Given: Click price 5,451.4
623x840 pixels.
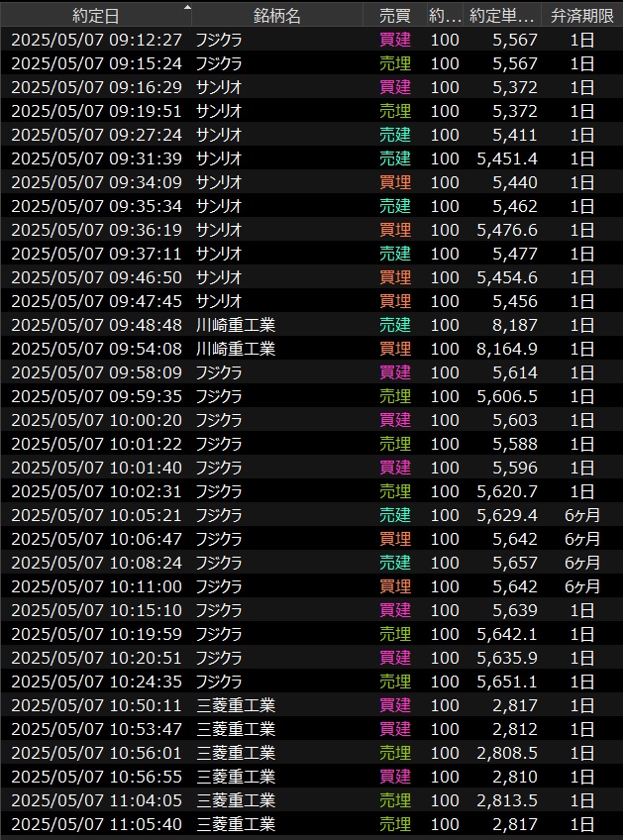Looking at the screenshot, I should [507, 158].
